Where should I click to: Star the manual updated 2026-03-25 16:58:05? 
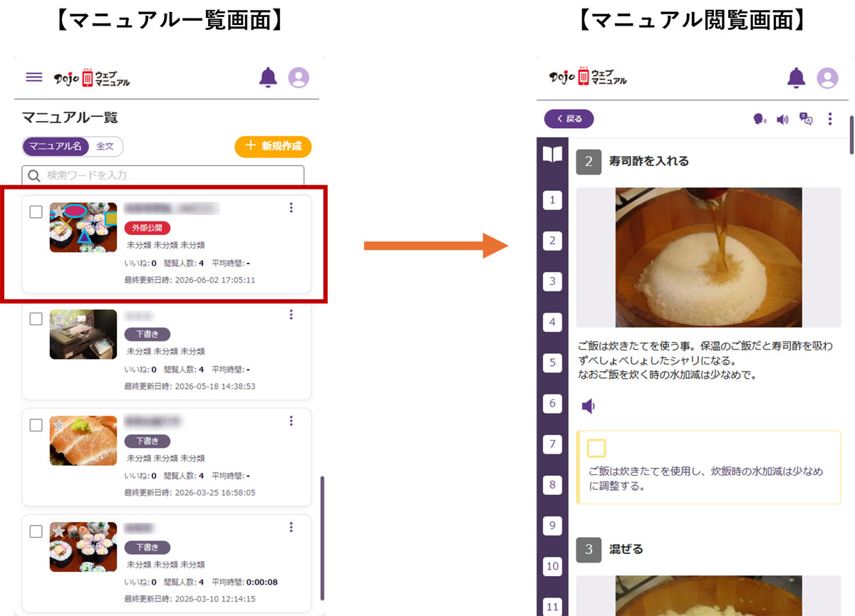pos(58,425)
